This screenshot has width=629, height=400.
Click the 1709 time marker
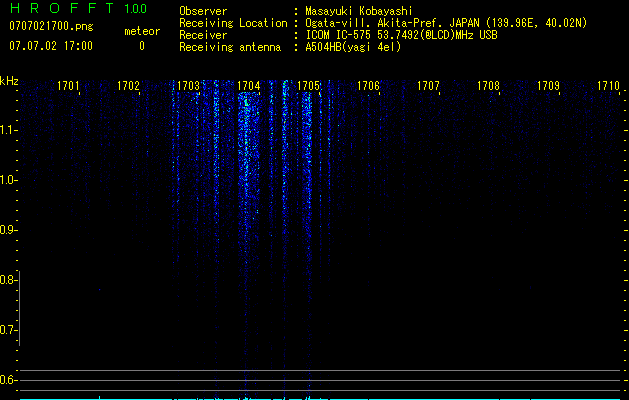[548, 85]
